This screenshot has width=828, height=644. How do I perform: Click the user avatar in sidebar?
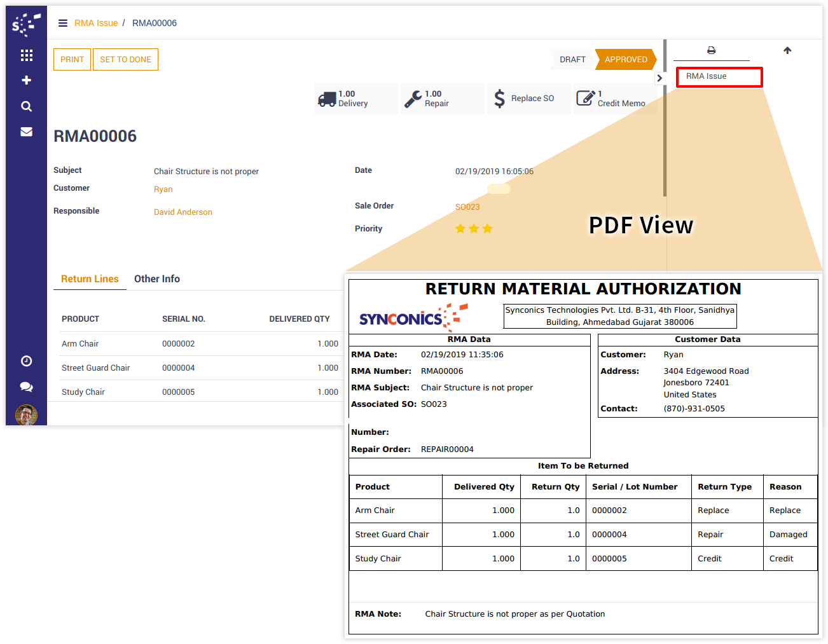(x=26, y=415)
